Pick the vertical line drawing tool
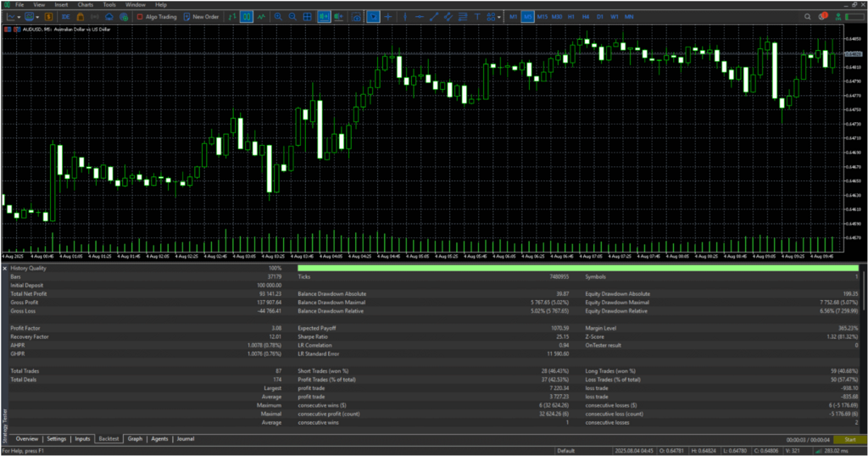Screen dimensions: 868x456 tap(405, 16)
